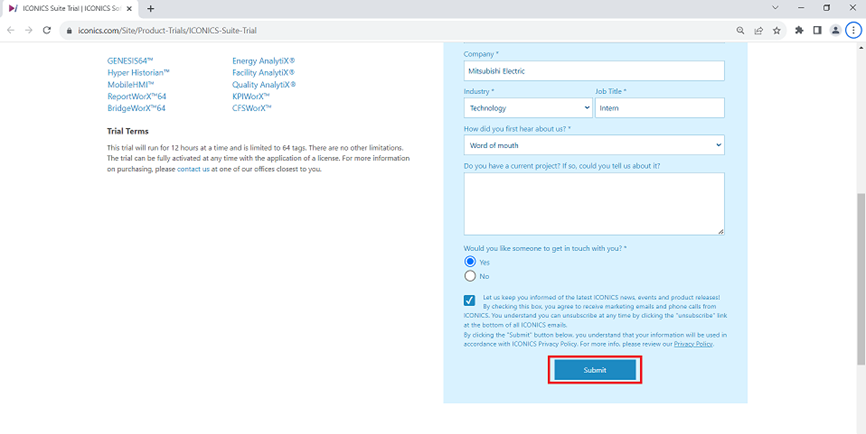Click the Company input field
This screenshot has width=866, height=434.
click(594, 71)
